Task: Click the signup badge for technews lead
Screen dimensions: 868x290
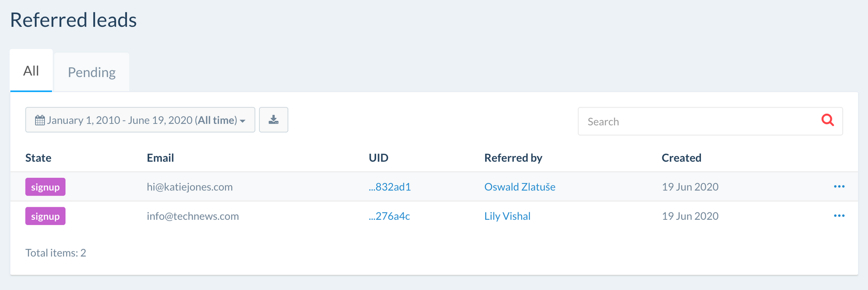Action: 45,216
